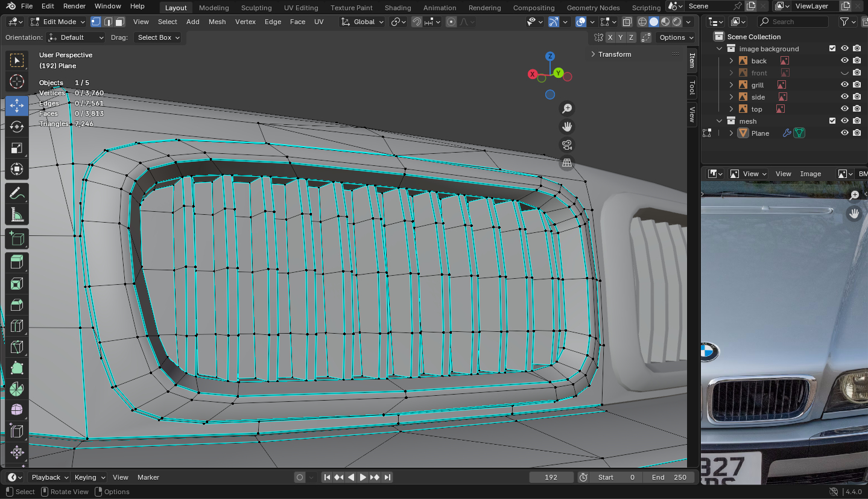Switch to face select mode
The height and width of the screenshot is (499, 868).
click(120, 22)
